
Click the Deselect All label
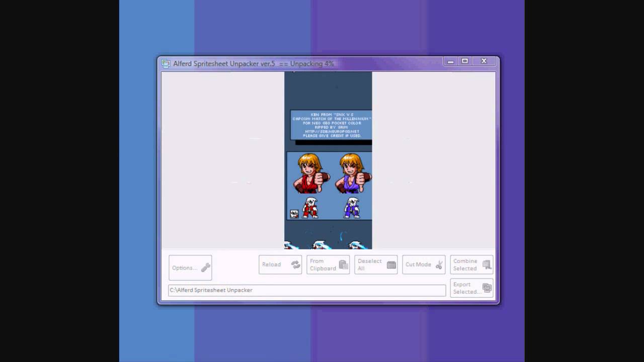[370, 264]
